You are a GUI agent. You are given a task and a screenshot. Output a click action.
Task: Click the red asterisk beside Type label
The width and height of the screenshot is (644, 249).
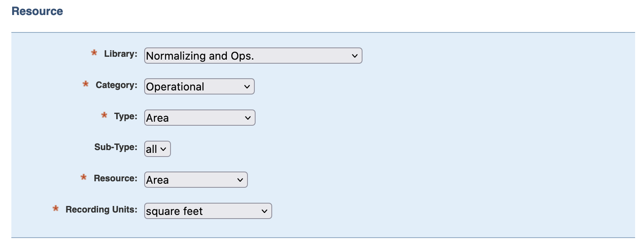pyautogui.click(x=104, y=115)
